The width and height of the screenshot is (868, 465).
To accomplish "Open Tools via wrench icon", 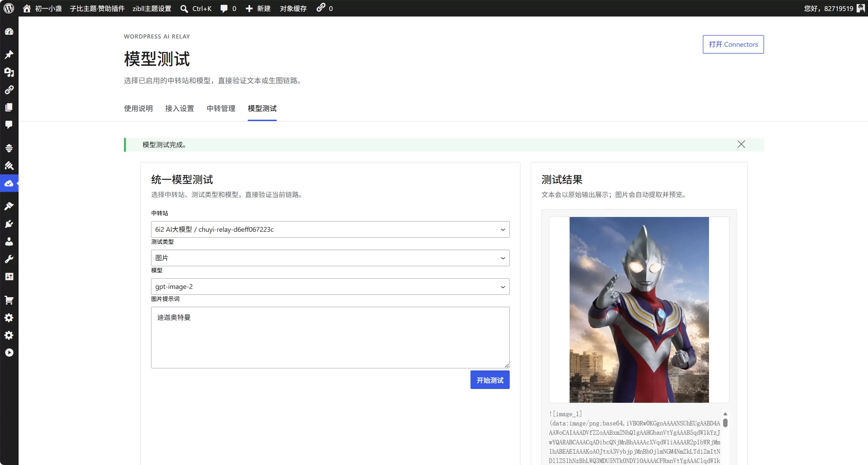I will [x=9, y=259].
